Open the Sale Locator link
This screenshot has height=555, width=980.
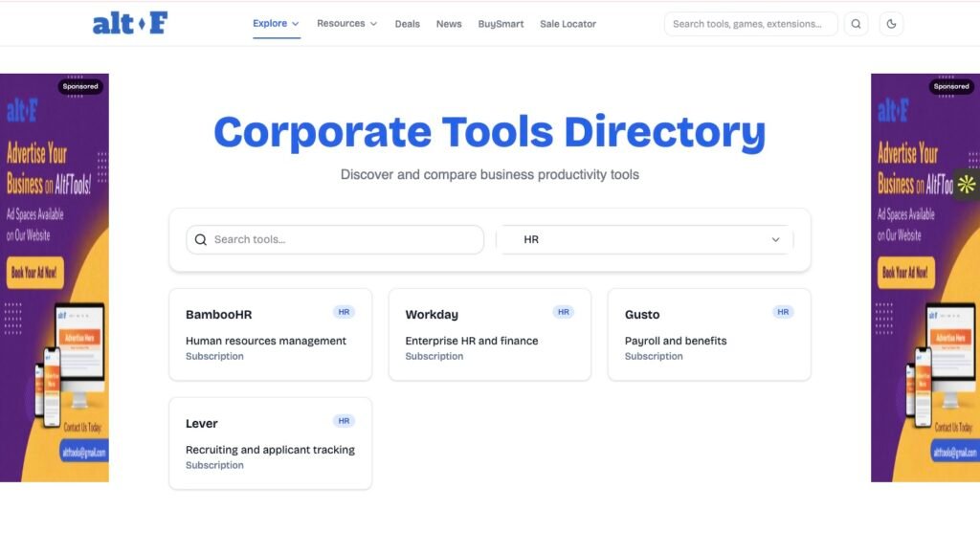pyautogui.click(x=568, y=24)
